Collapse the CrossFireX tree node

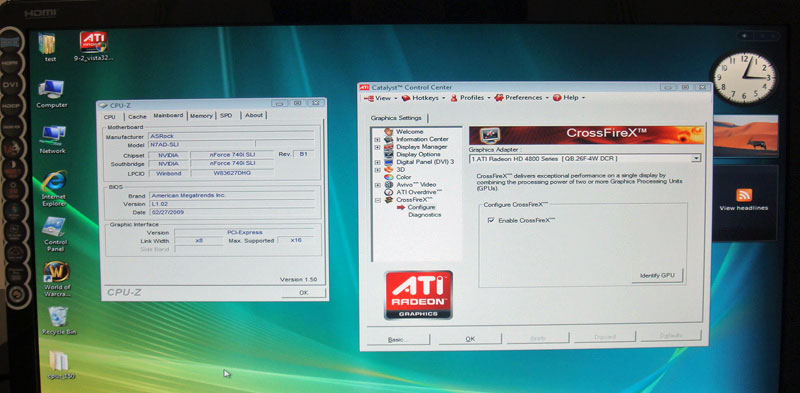point(378,200)
